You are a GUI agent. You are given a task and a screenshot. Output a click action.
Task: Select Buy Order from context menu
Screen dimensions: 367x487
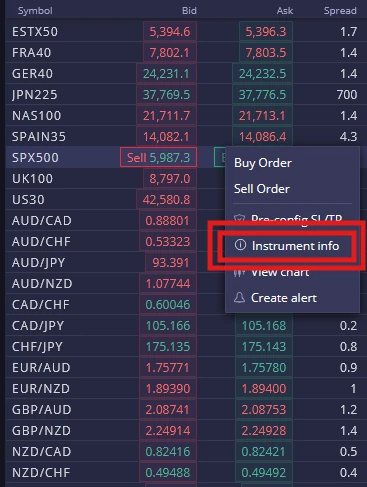click(x=263, y=163)
